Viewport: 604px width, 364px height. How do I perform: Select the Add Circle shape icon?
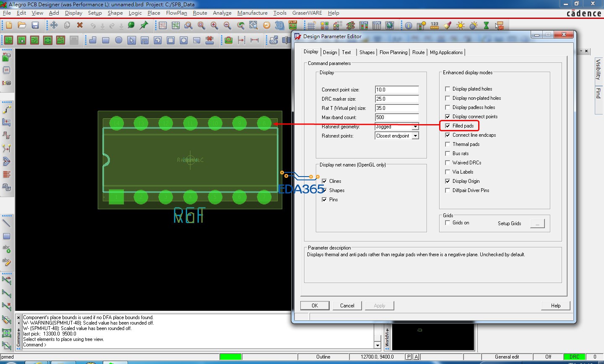tap(119, 40)
